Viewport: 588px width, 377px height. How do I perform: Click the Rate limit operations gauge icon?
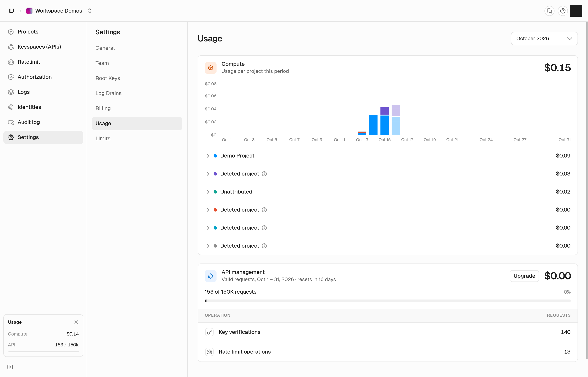point(209,352)
